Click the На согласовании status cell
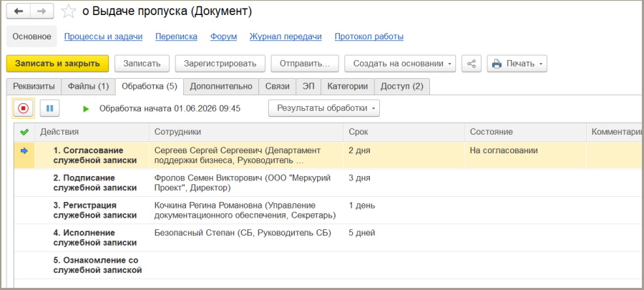Viewport: 644px width, 290px height. 525,155
